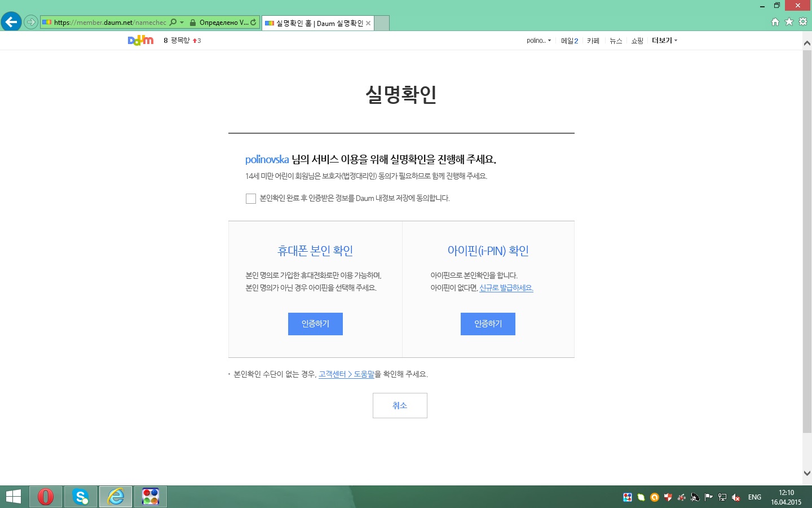Click 인증하기 under 아이핀(i-PIN) 확인

pos(488,324)
